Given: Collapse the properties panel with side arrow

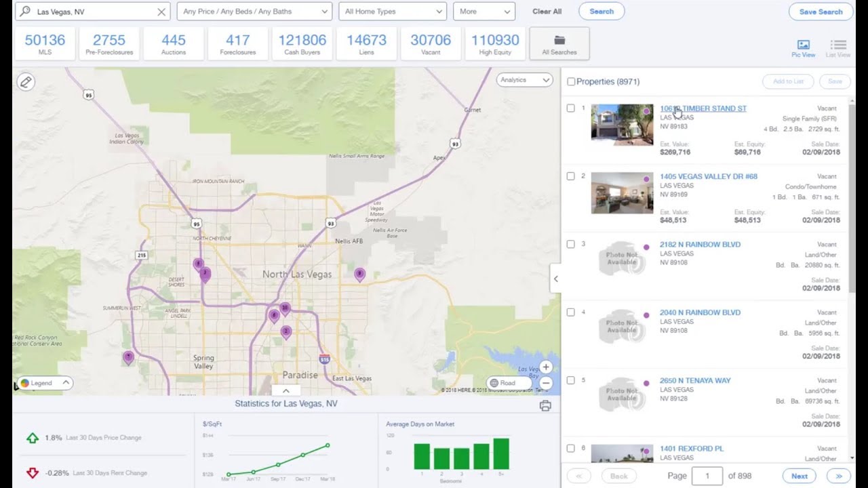Looking at the screenshot, I should click(555, 279).
